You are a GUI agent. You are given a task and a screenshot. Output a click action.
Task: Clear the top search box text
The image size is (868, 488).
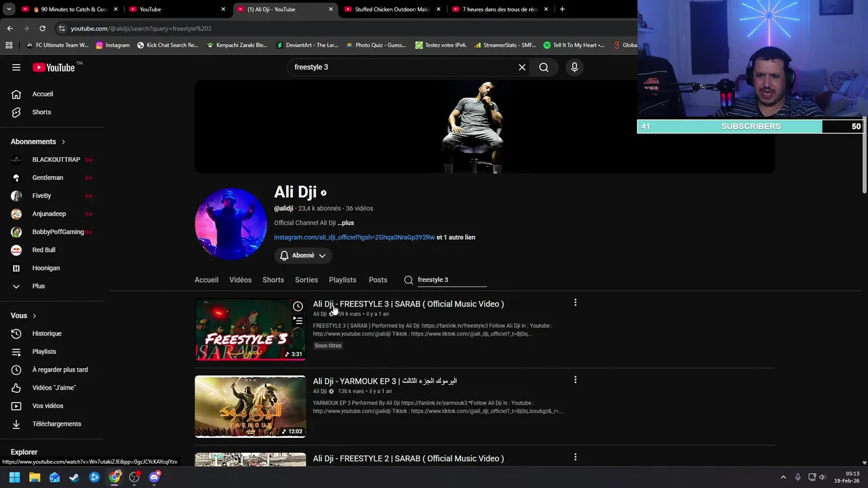coord(522,67)
